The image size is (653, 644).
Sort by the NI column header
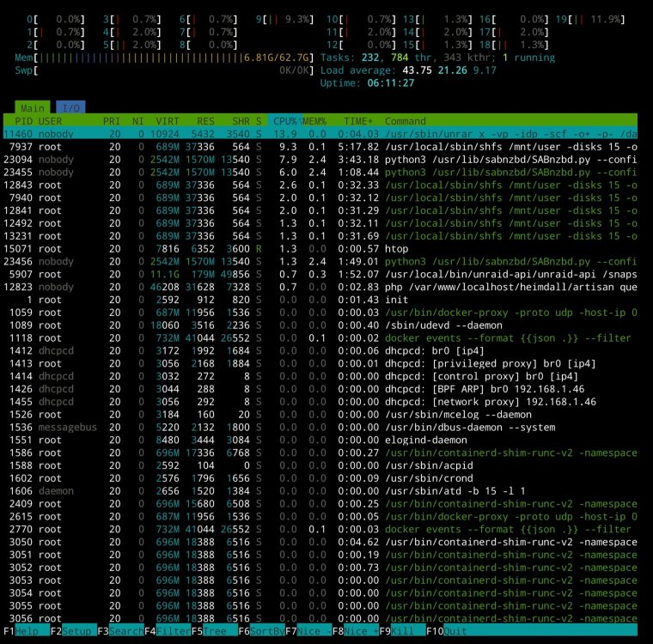(x=137, y=121)
